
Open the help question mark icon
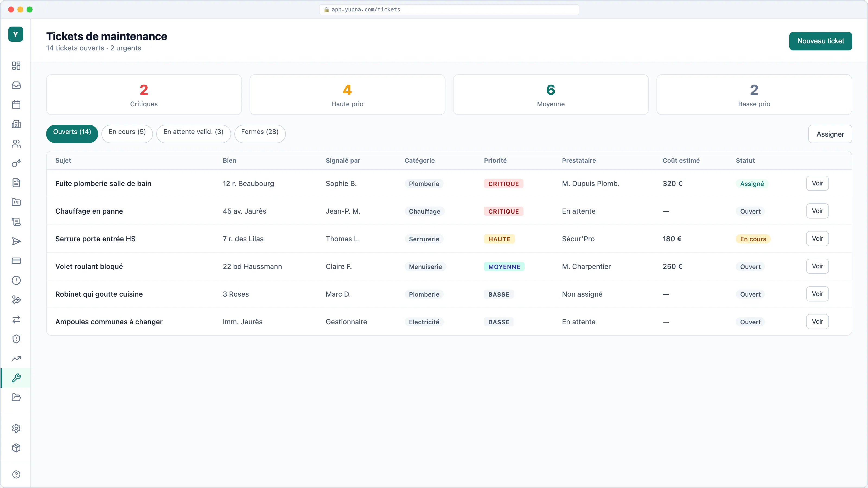coord(16,474)
